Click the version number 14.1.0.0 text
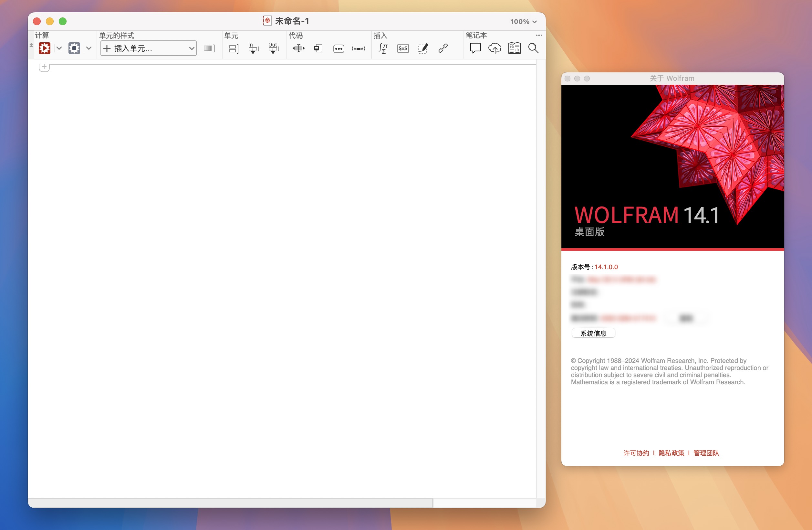812x530 pixels. [x=606, y=267]
